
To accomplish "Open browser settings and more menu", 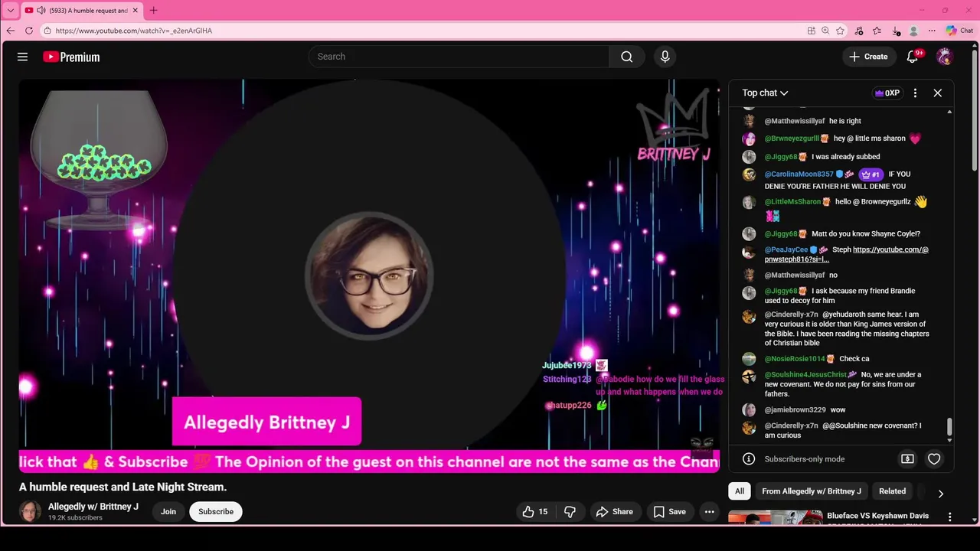I will [932, 31].
